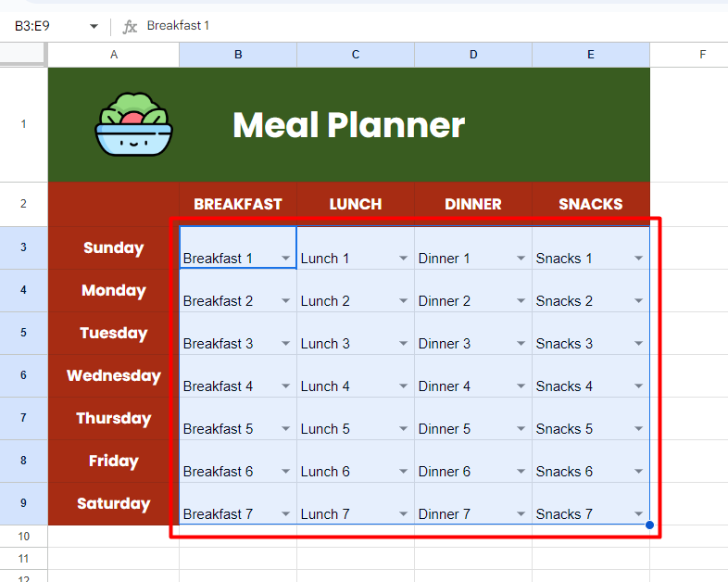This screenshot has height=582, width=728.
Task: Select row 6 header
Action: click(x=24, y=375)
